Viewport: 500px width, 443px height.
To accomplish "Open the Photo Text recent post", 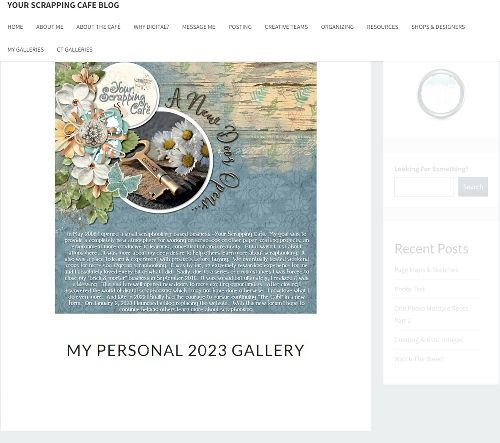I will [x=410, y=289].
